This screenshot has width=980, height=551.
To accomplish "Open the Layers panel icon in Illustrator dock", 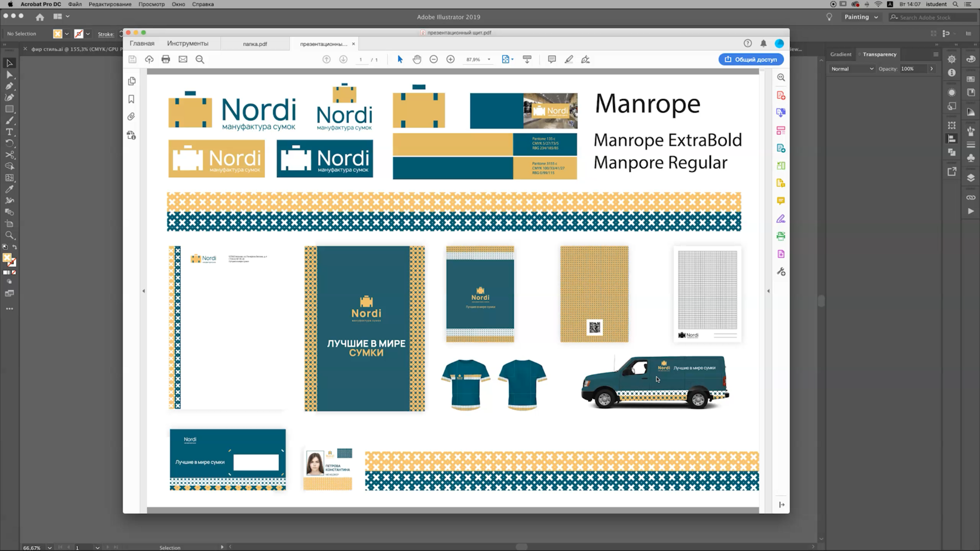I will 971,178.
